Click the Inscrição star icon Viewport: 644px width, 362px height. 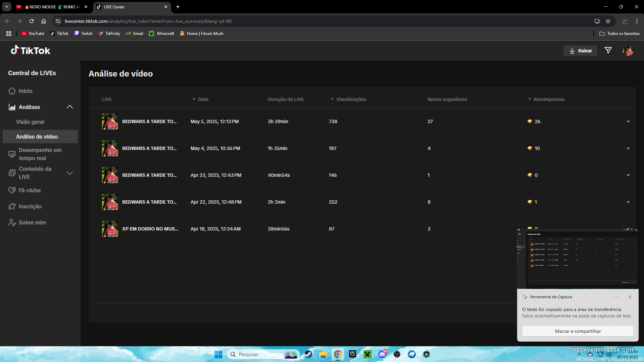coord(12,206)
